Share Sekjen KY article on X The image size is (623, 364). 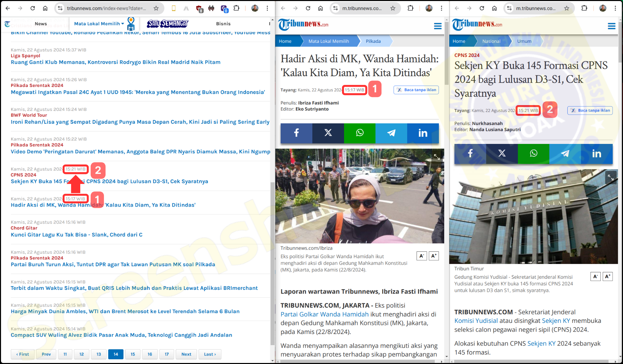tap(502, 153)
